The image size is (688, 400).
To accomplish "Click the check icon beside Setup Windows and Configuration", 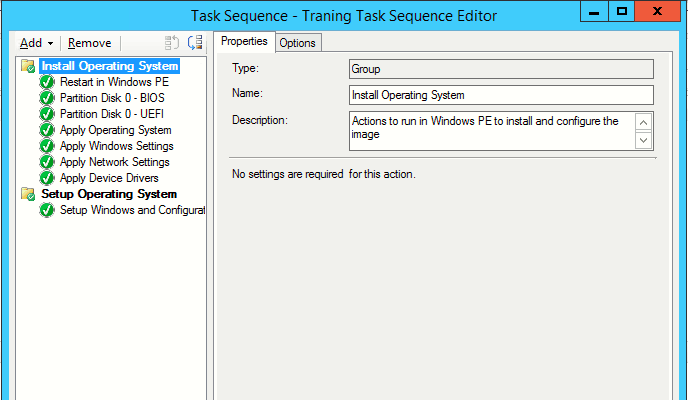I will point(47,210).
